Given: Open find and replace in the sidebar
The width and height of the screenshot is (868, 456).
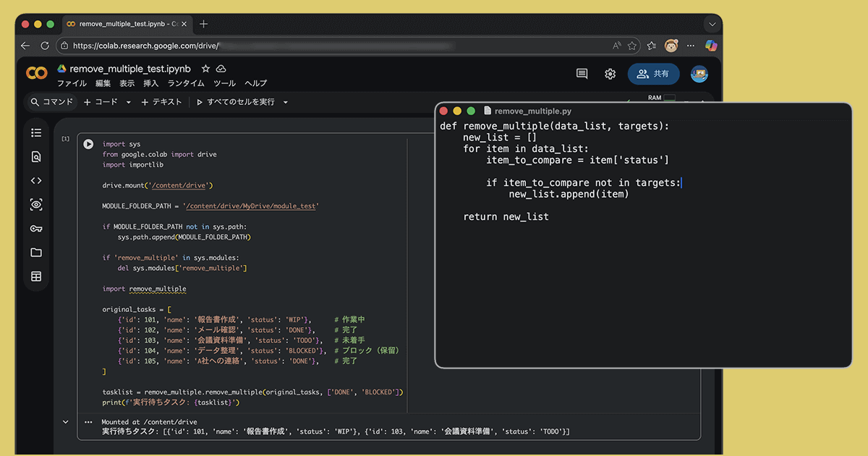Looking at the screenshot, I should click(36, 156).
